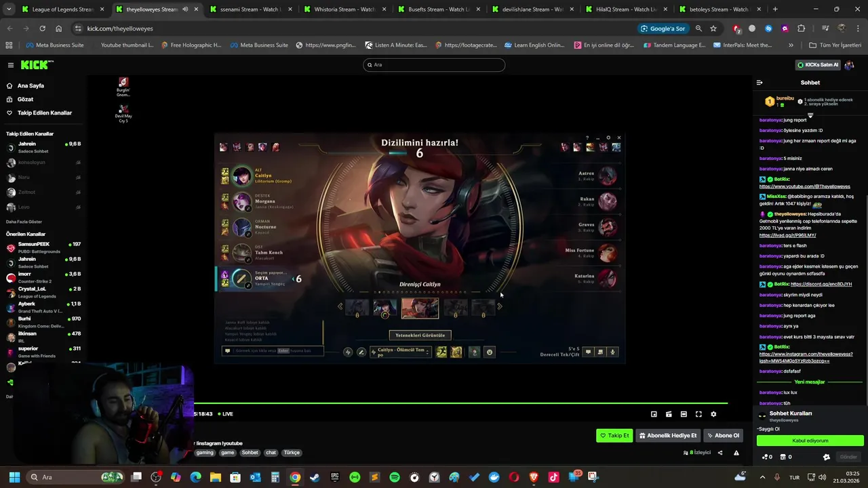Focus the Kick Ara search field
The height and width of the screenshot is (488, 868).
click(434, 65)
